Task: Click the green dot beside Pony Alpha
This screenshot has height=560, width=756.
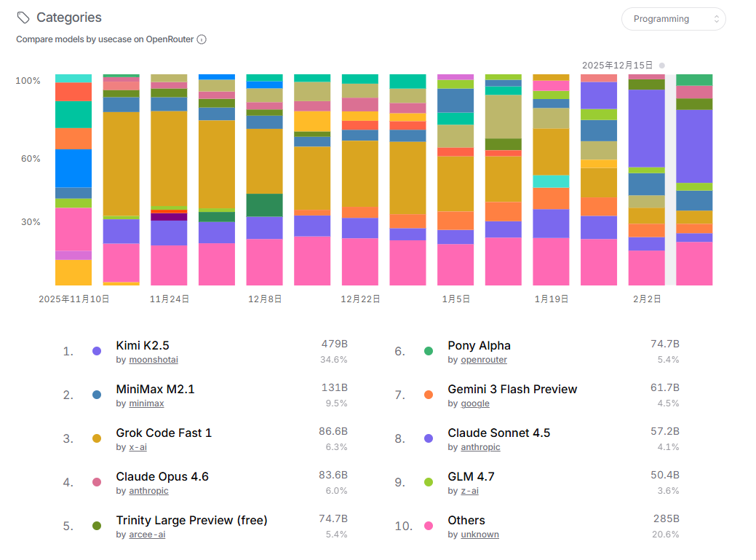Action: (x=429, y=351)
